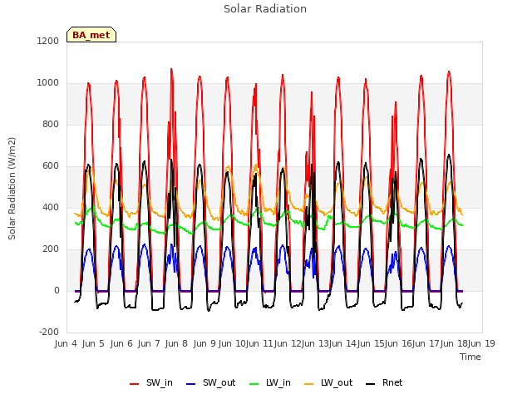The width and height of the screenshot is (532, 399).
Task: Click the Jun 4 x-axis tick label
Action: point(66,343)
